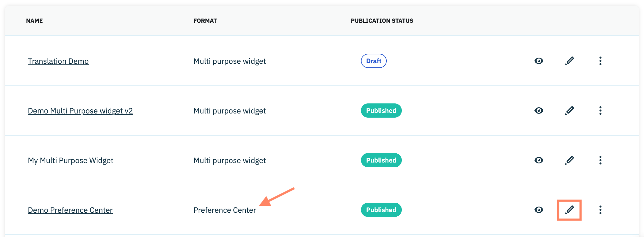The width and height of the screenshot is (644, 237).
Task: Preview Demo Preference Center with eye icon
Action: pyautogui.click(x=539, y=210)
